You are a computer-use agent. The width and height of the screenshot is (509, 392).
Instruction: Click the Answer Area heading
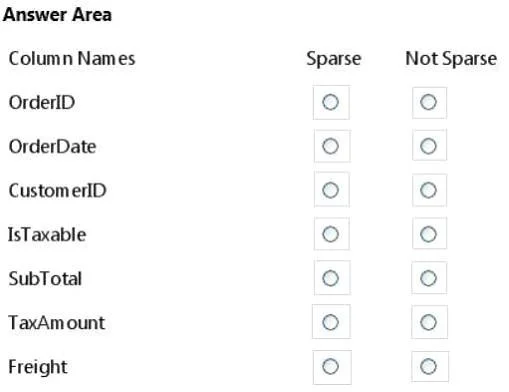pyautogui.click(x=57, y=15)
